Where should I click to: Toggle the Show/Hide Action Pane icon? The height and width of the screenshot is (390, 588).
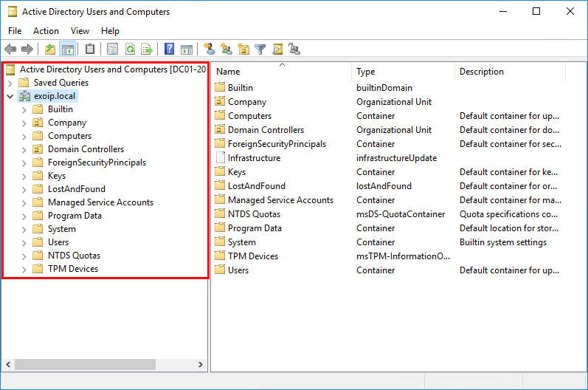tap(187, 49)
